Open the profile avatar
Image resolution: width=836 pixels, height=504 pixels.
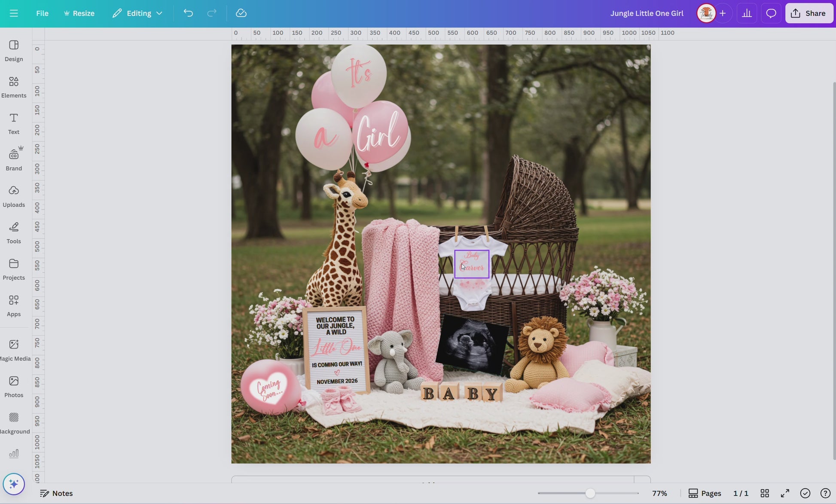706,13
